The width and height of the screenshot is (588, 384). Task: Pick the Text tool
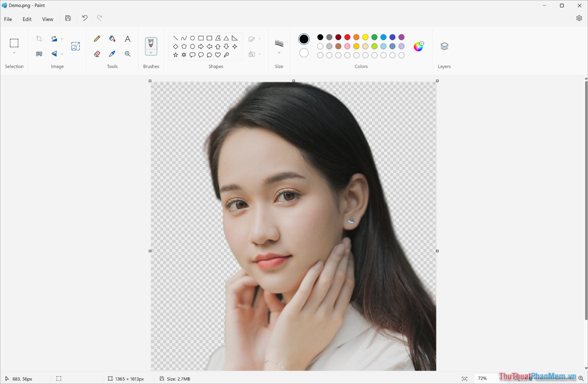(x=127, y=38)
